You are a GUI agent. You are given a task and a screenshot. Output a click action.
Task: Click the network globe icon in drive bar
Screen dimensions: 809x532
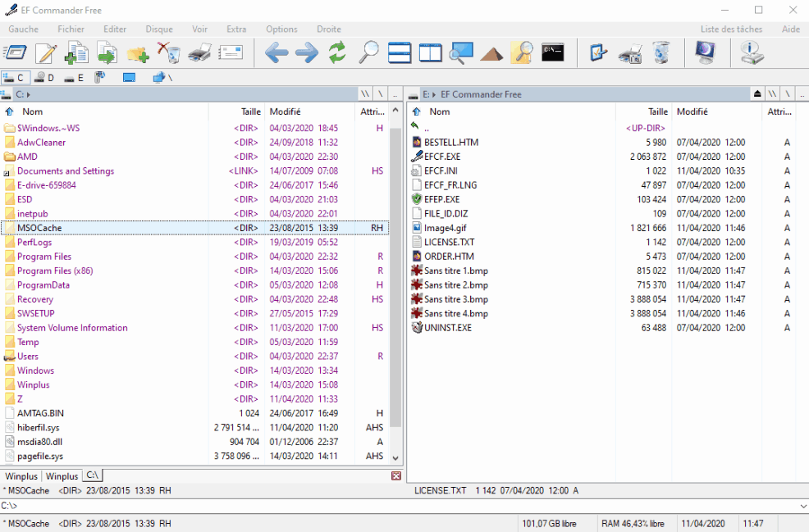tap(159, 78)
